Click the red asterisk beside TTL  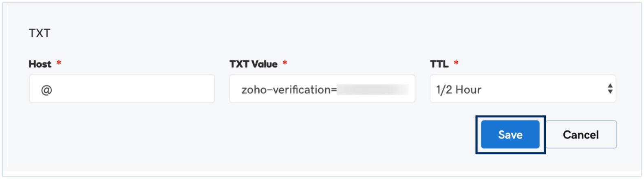coord(456,63)
